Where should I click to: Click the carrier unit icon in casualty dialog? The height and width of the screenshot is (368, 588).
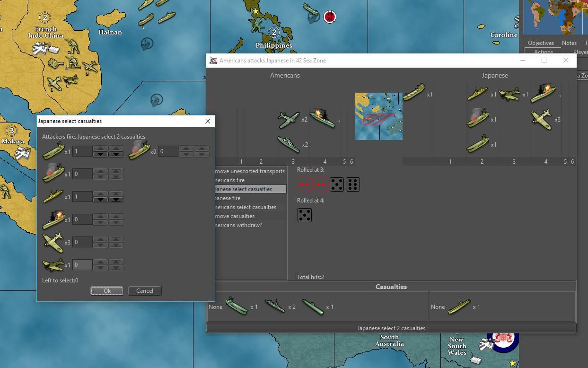point(53,151)
